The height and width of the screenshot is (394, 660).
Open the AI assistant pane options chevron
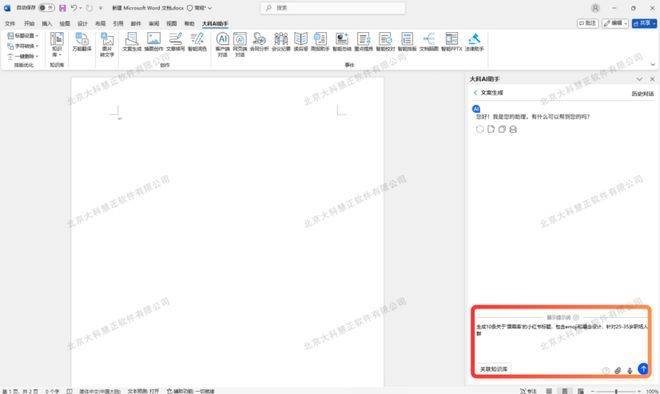coord(639,79)
